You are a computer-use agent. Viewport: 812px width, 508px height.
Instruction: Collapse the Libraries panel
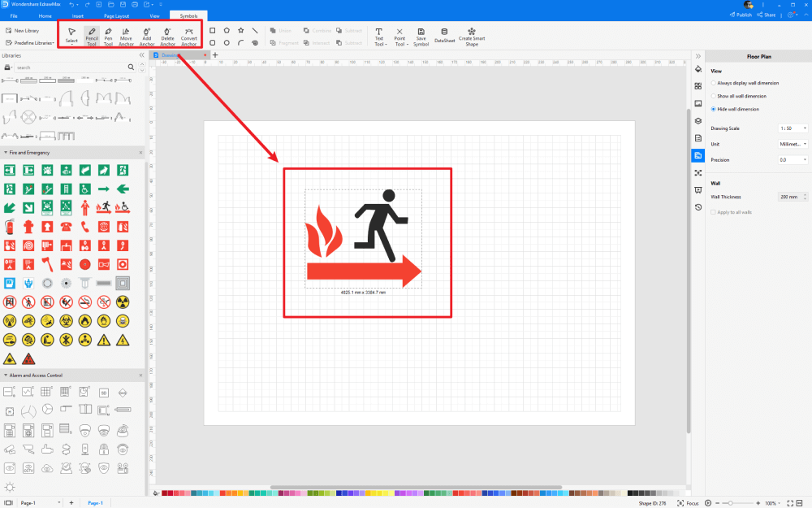[141, 55]
